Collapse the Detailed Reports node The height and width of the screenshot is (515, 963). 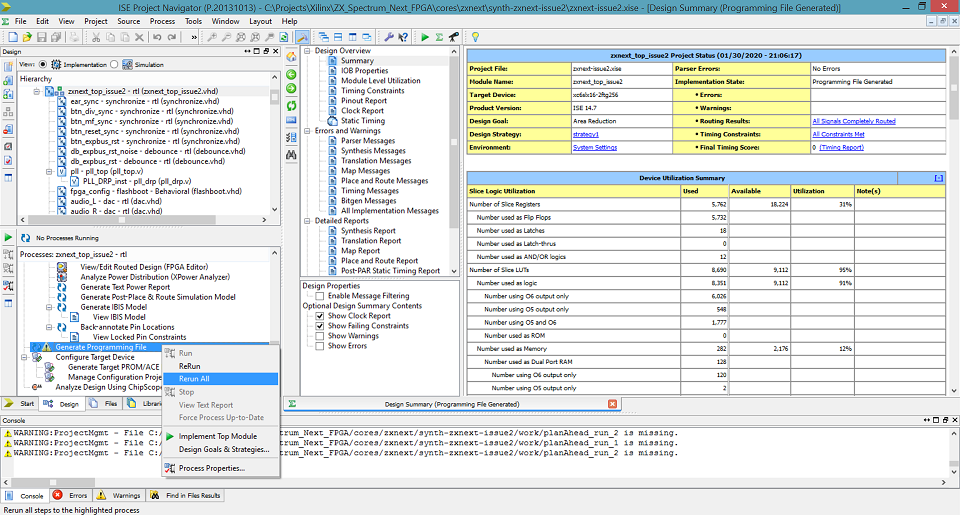click(x=307, y=221)
